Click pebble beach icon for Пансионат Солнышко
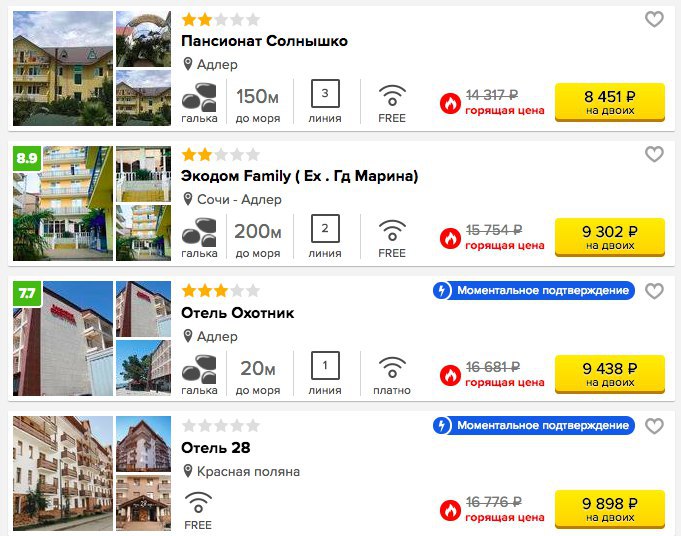This screenshot has height=536, width=681. [x=199, y=97]
